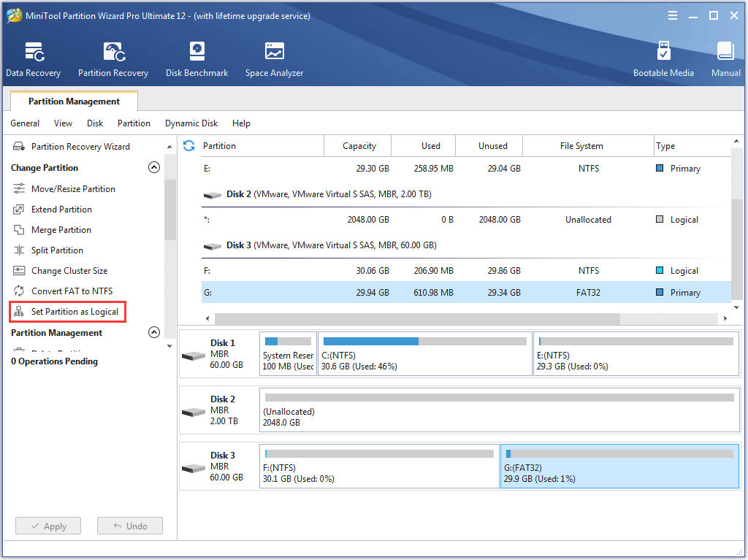748x560 pixels.
Task: Click the sidebar scroll-up arrow
Action: (x=169, y=147)
